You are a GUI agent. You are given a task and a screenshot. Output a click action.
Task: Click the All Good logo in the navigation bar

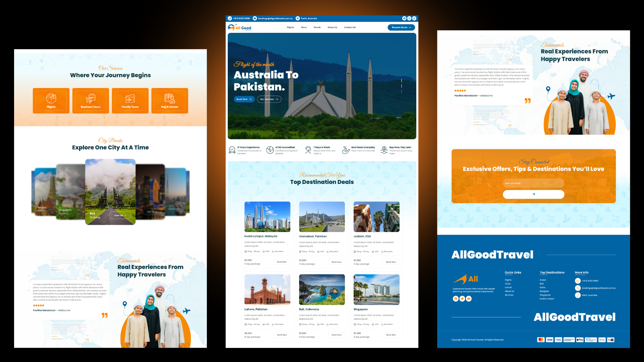point(239,27)
